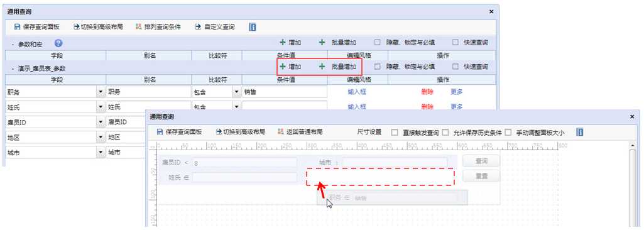The width and height of the screenshot is (644, 230).
Task: Toggle 隐藏、锁定与必填 checkbox in 演示_雇员表_参数 row
Action: click(377, 67)
